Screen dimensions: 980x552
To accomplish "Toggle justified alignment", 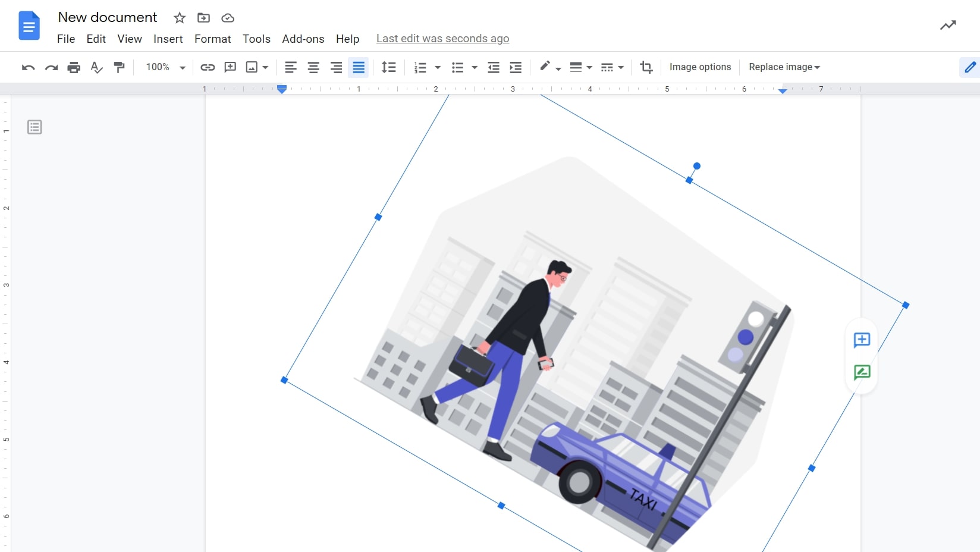I will (x=359, y=67).
